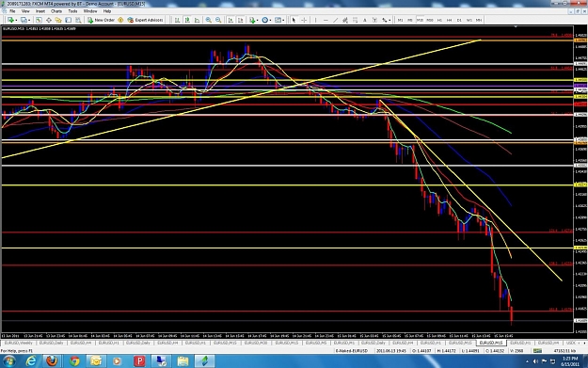Show the Data Window panel
This screenshot has height=368, width=588.
pyautogui.click(x=49, y=20)
